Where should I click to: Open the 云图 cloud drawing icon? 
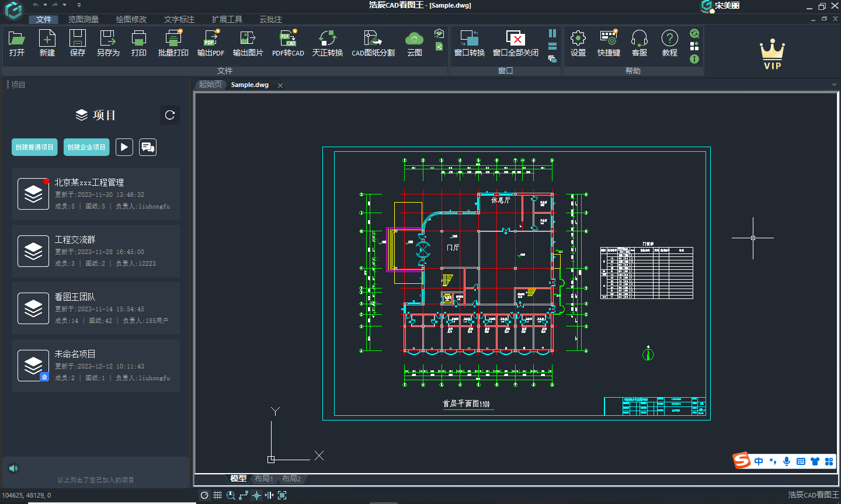(415, 43)
